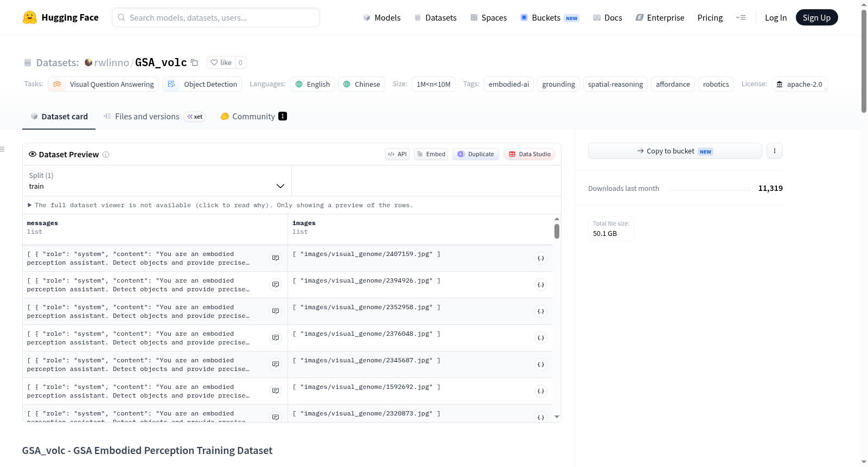View messages chat icon for row 2345687.jpg
Screen dimensions: 868x467
click(276, 364)
